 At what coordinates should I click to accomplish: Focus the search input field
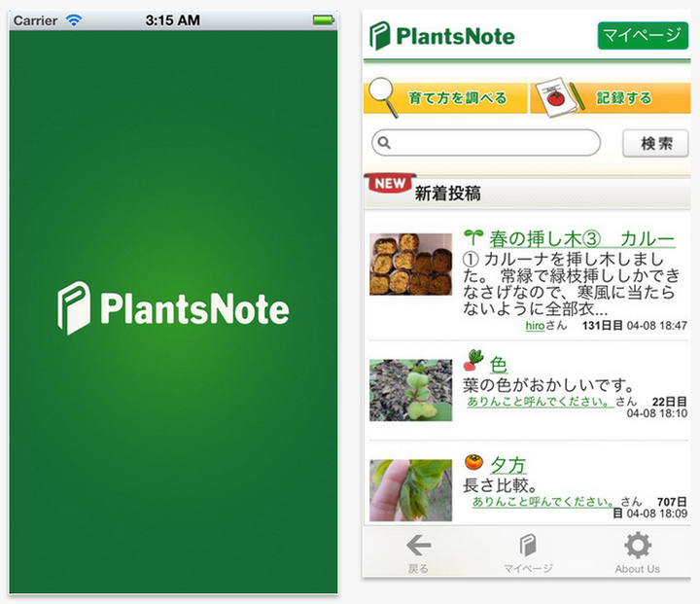tap(486, 143)
